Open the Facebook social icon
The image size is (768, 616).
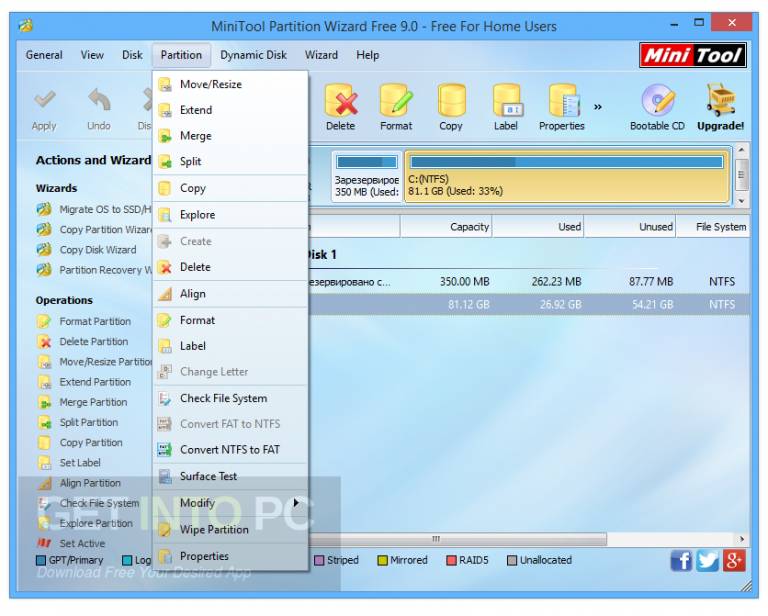681,560
